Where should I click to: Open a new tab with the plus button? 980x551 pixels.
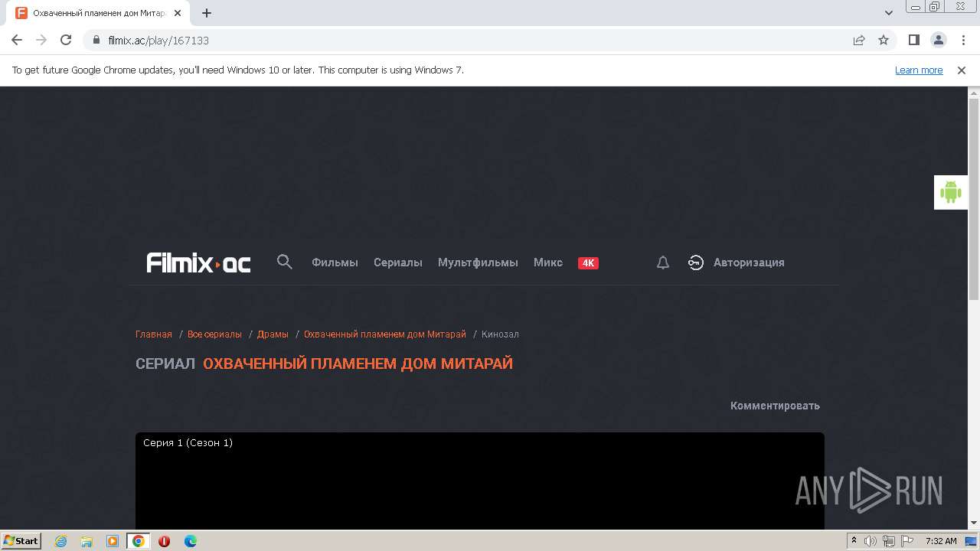click(207, 13)
